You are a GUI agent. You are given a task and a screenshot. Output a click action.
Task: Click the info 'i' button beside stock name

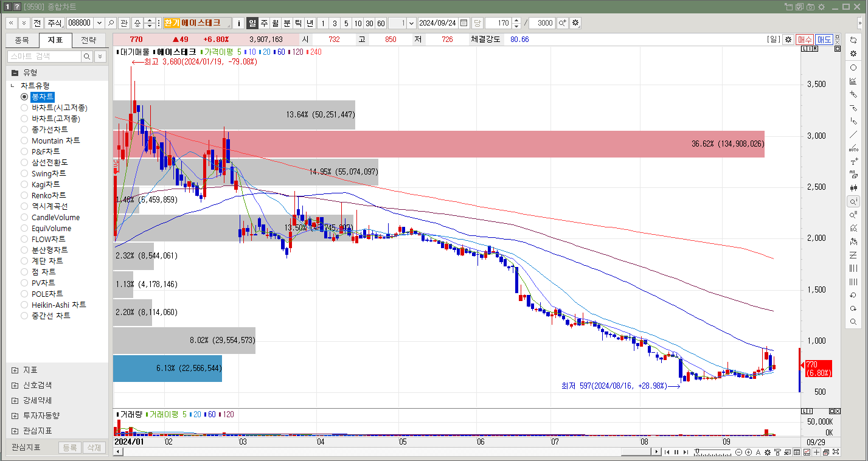(239, 23)
